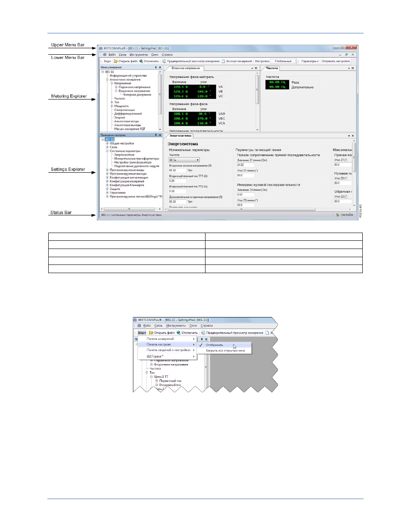The height and width of the screenshot is (532, 411).
Task: Click the pushpin icon in the lower screenshot panel
Action: (202, 339)
